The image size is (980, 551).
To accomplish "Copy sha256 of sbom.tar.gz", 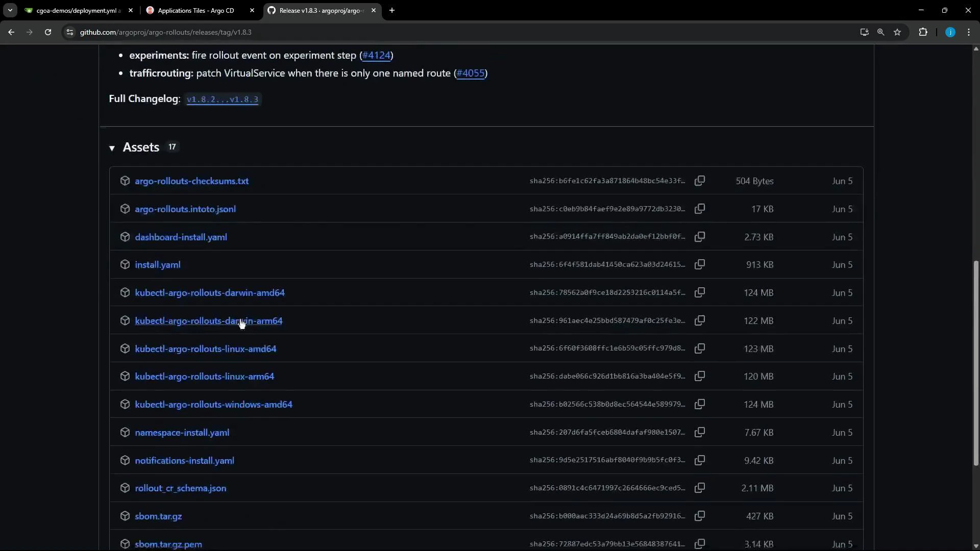I will coord(700,516).
